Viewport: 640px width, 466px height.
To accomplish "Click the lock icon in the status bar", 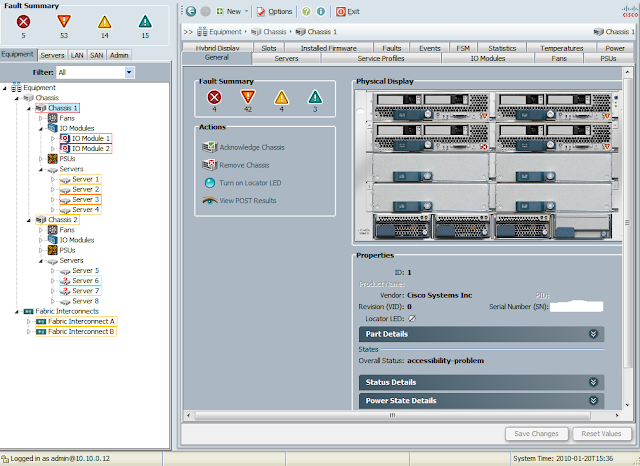I will (x=5, y=459).
